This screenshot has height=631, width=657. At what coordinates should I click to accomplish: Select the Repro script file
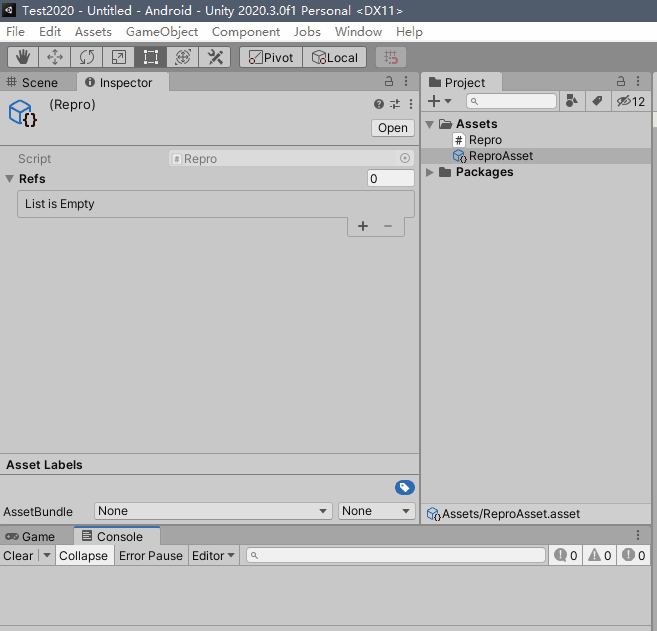[485, 140]
